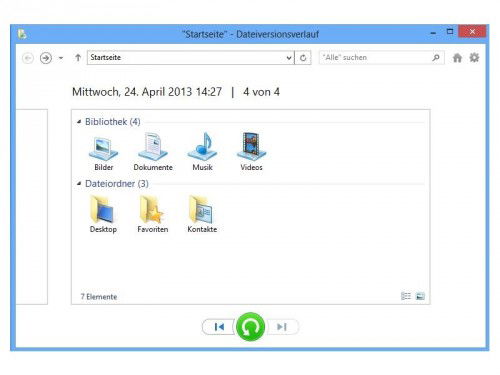Refresh the current view
This screenshot has width=500, height=375.
303,58
